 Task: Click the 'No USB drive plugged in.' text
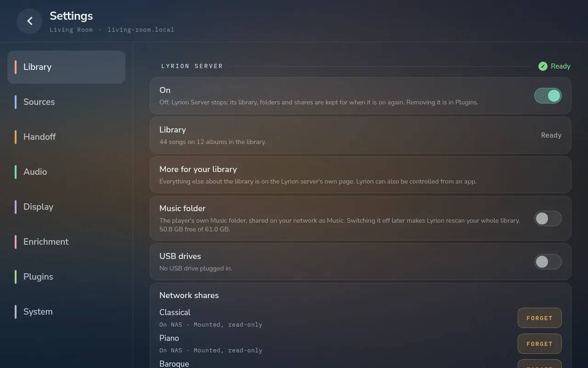(196, 268)
